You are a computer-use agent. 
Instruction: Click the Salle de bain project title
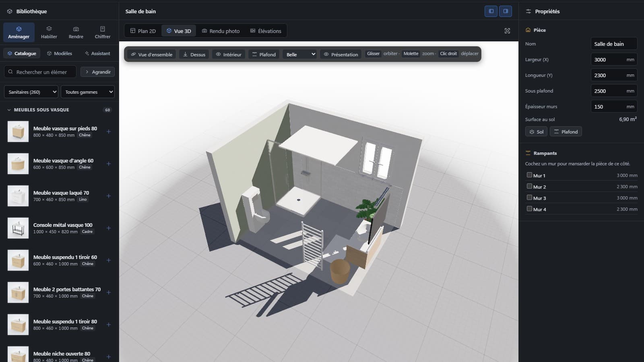(x=140, y=11)
